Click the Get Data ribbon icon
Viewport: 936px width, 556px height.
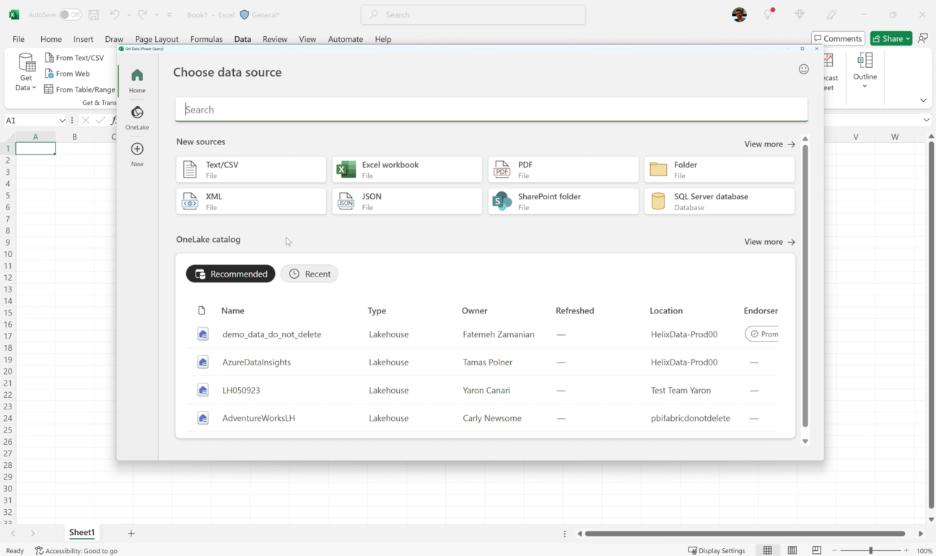point(26,71)
